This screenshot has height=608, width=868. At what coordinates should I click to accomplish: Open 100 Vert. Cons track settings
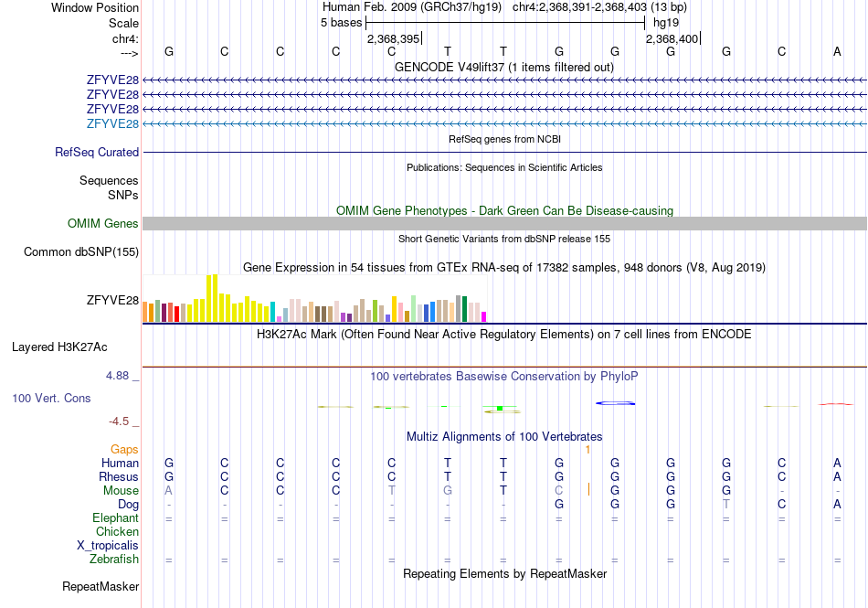[51, 398]
